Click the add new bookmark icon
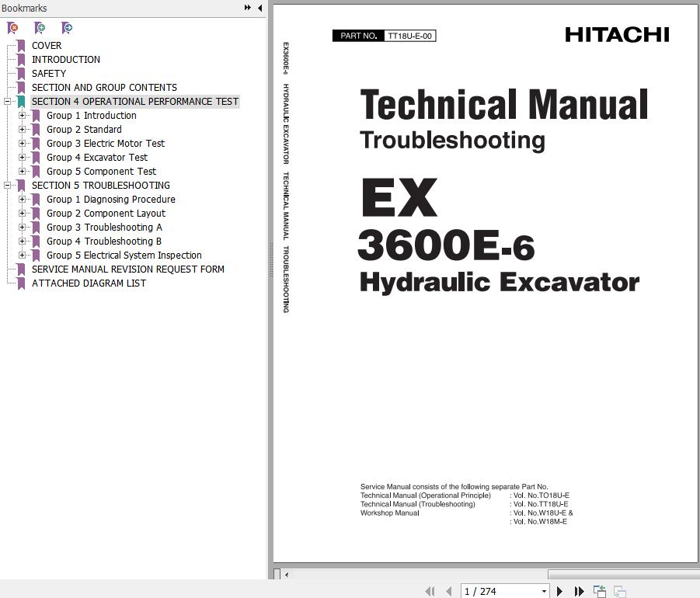Image resolution: width=700 pixels, height=598 pixels. 40,28
